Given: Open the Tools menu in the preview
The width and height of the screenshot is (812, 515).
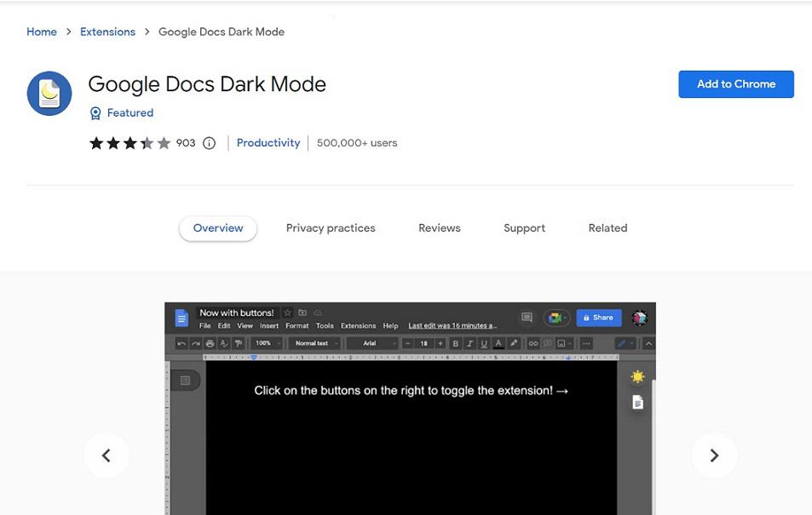Looking at the screenshot, I should click(x=325, y=325).
